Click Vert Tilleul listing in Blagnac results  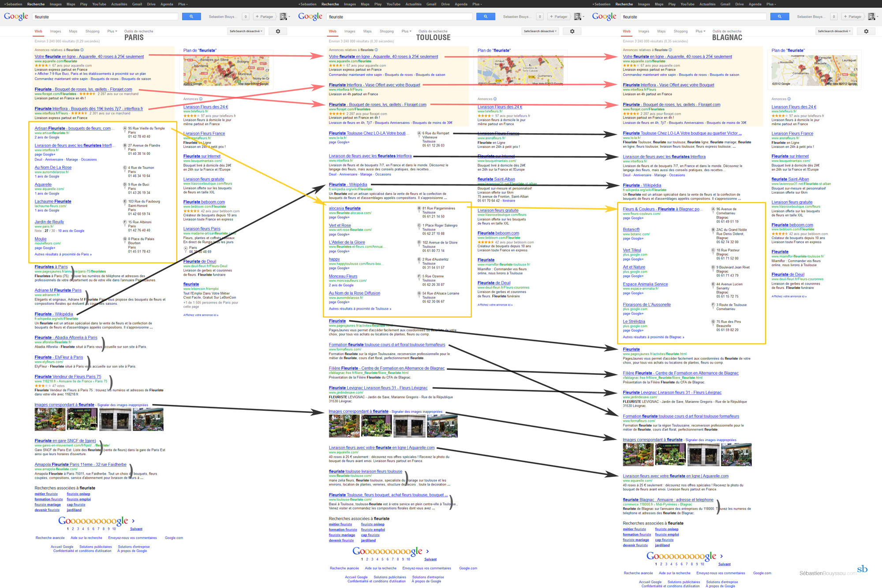pos(632,250)
